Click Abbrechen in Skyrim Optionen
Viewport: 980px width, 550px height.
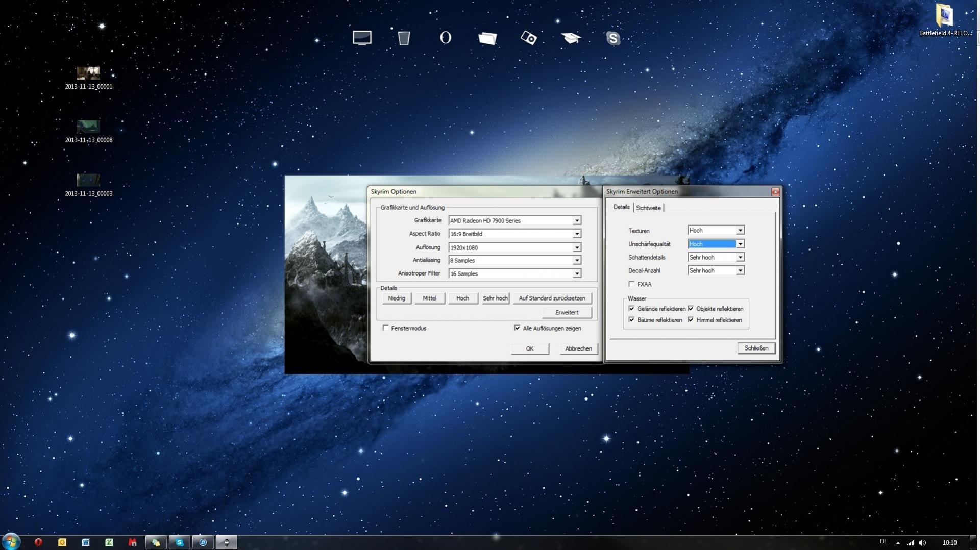coord(578,348)
